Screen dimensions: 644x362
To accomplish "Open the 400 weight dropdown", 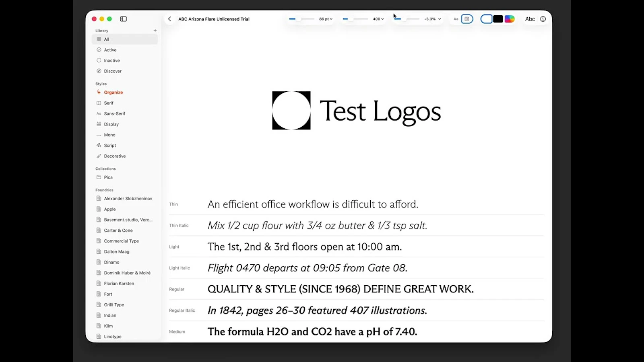I will tap(378, 19).
